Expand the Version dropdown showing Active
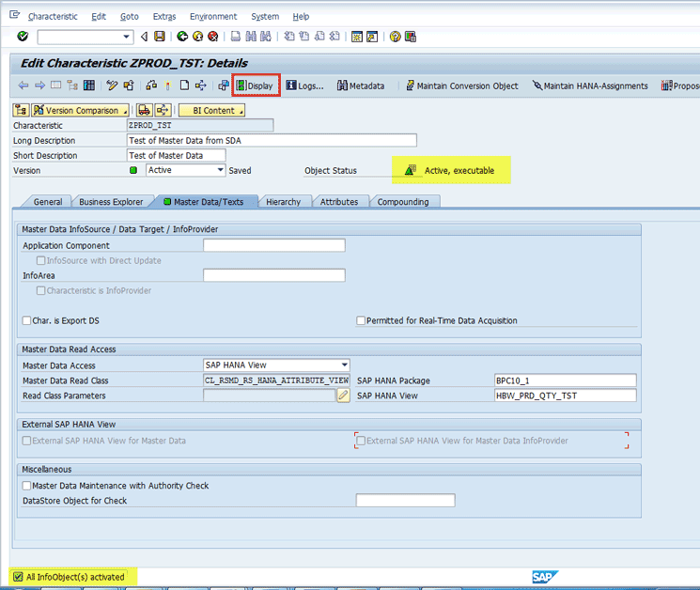 point(221,170)
